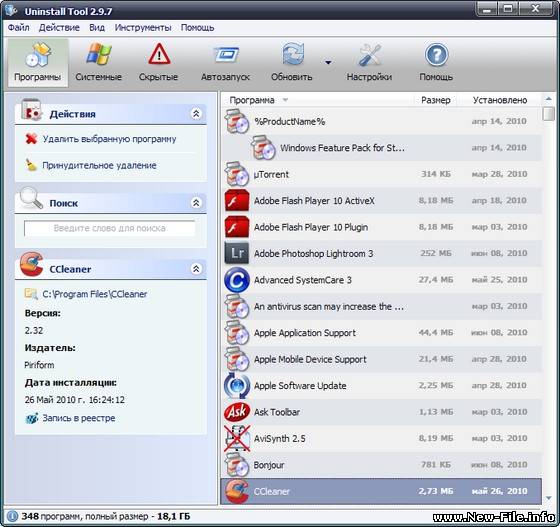Click Удалить выбранную программу link

[109, 139]
